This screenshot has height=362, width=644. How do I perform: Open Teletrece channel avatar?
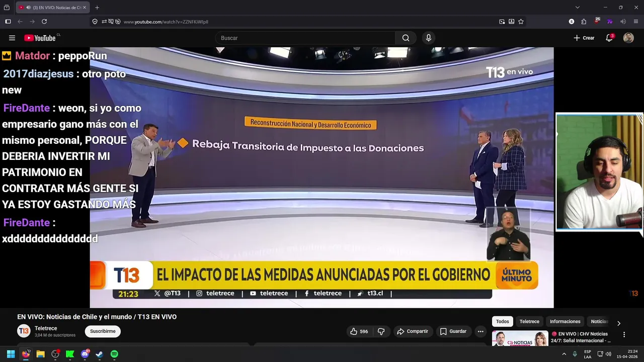[x=24, y=331]
